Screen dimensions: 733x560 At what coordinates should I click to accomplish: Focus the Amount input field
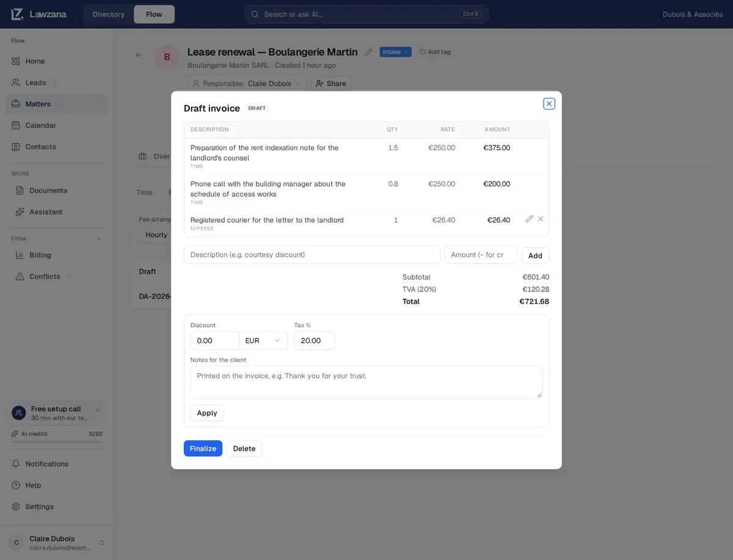[481, 255]
